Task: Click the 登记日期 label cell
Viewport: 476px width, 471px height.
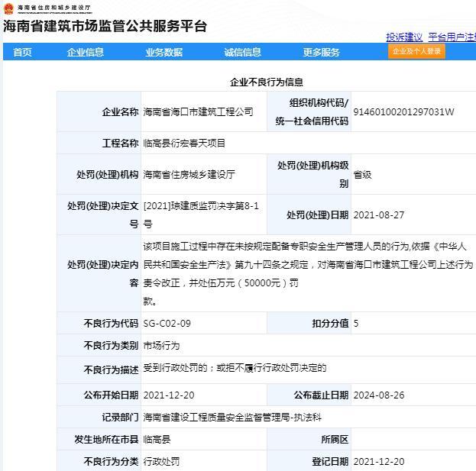Action: (309, 461)
